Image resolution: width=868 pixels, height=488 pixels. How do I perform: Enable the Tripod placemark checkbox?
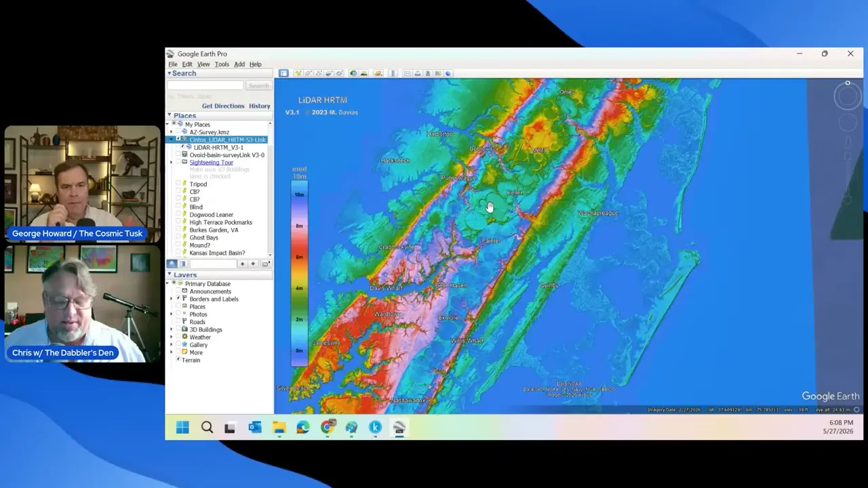click(178, 184)
